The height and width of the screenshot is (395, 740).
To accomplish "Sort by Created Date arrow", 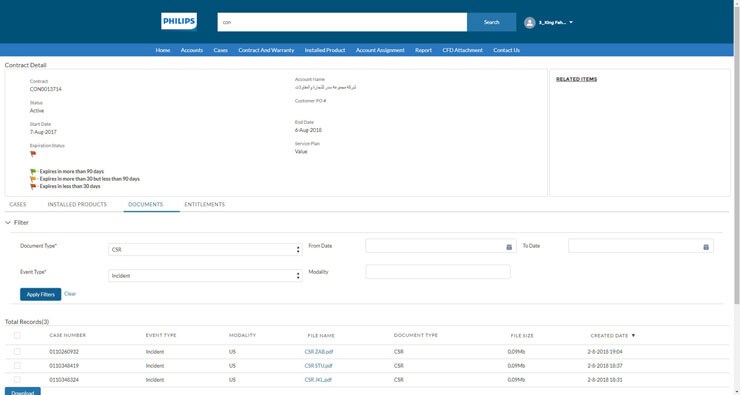I will coord(633,336).
